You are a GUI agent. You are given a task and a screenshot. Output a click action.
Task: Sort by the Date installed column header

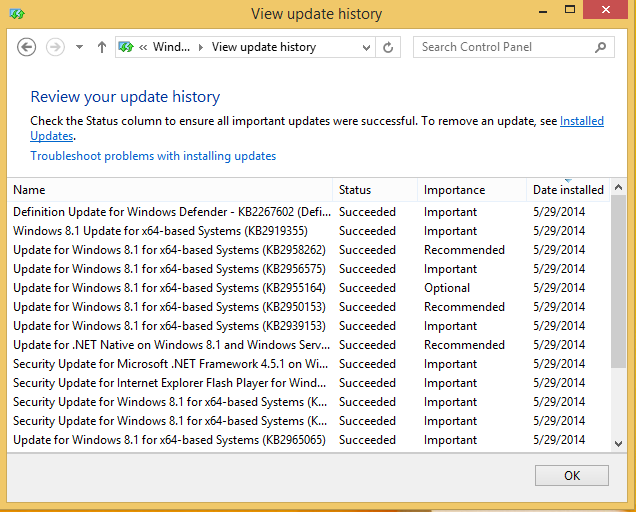pos(568,190)
